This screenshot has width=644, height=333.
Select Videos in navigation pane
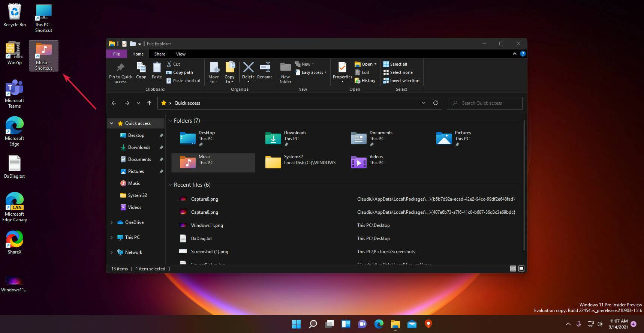click(x=135, y=207)
